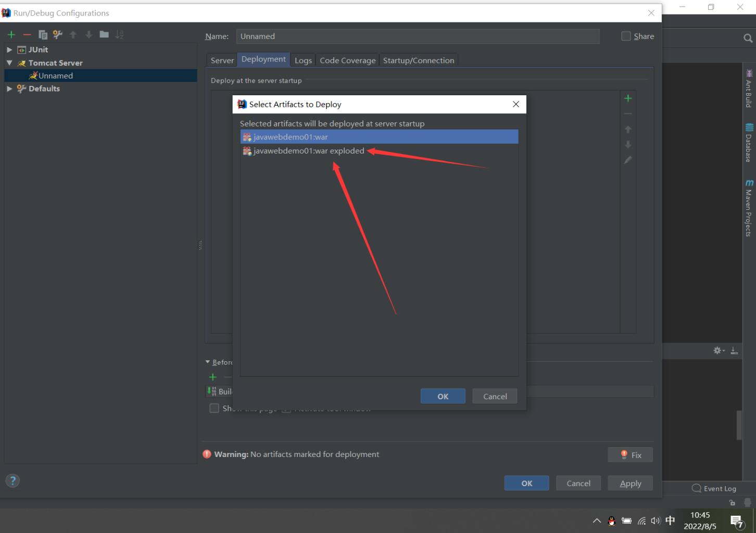Viewport: 756px width, 533px height.
Task: Toggle the Share checkbox
Action: click(x=626, y=36)
